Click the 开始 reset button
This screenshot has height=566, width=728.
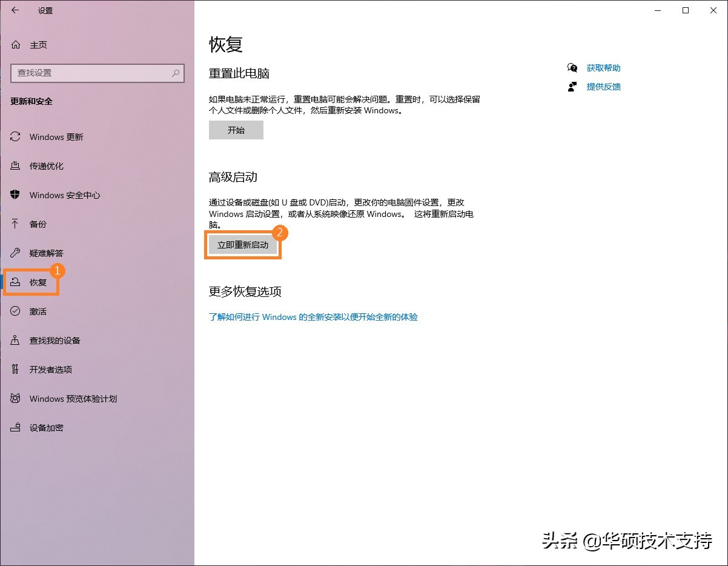(236, 130)
